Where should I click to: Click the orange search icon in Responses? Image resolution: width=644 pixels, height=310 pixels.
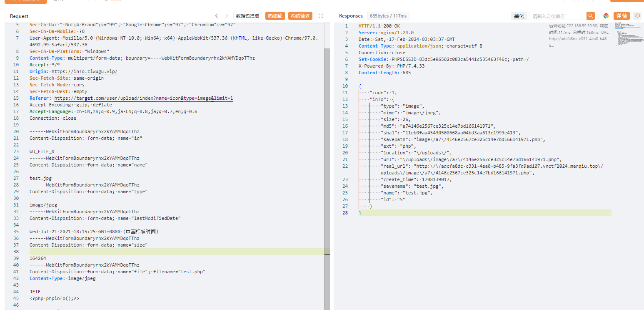tap(591, 16)
